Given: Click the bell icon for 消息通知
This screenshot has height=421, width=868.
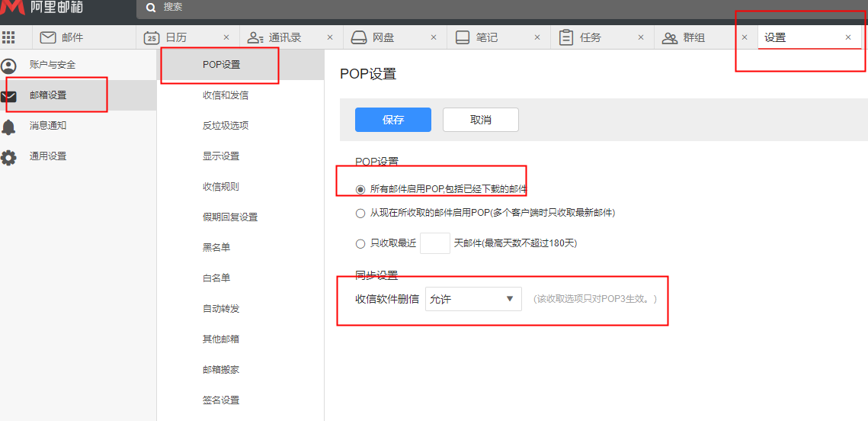Looking at the screenshot, I should click(x=8, y=127).
